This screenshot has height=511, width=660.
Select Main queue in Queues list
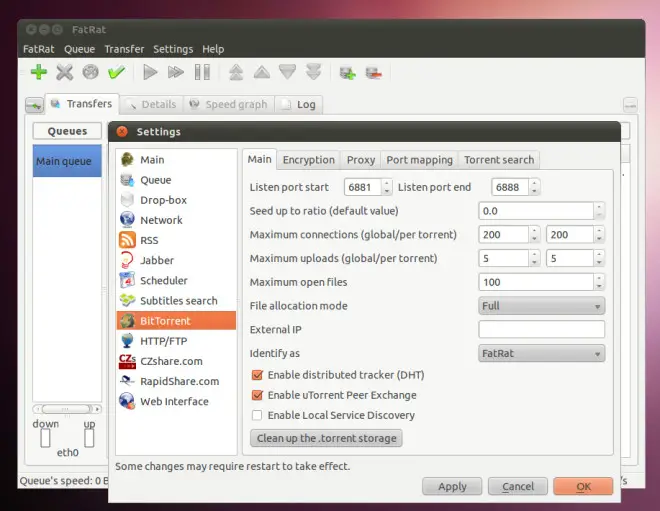(67, 161)
